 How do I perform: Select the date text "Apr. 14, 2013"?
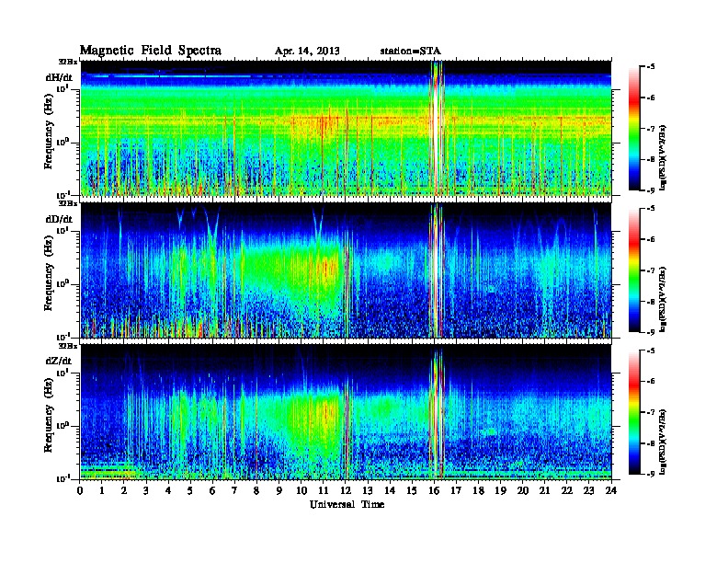point(307,52)
